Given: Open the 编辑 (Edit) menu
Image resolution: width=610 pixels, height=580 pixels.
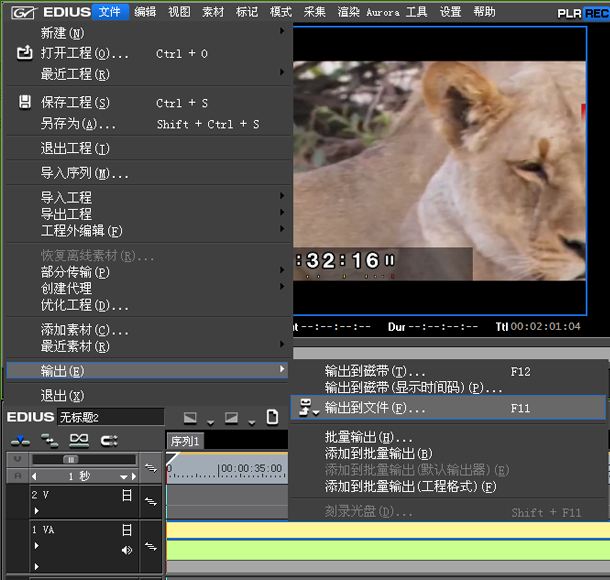Looking at the screenshot, I should [x=145, y=12].
